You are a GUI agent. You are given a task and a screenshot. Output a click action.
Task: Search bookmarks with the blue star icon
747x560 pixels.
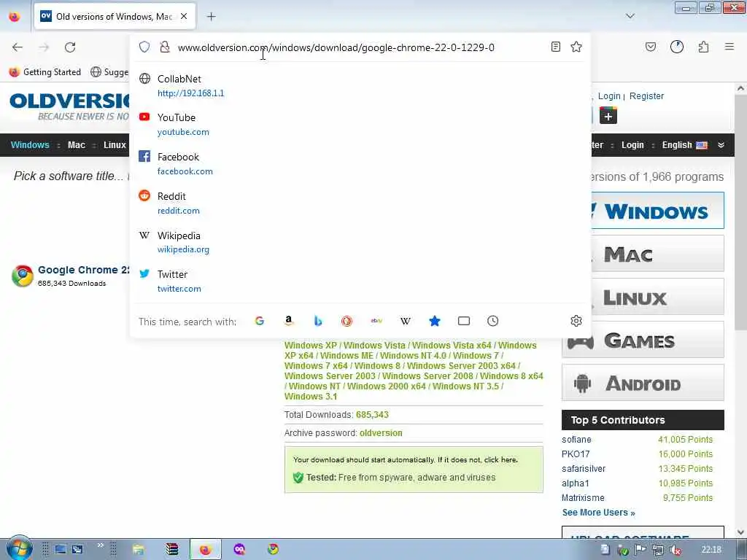point(435,321)
